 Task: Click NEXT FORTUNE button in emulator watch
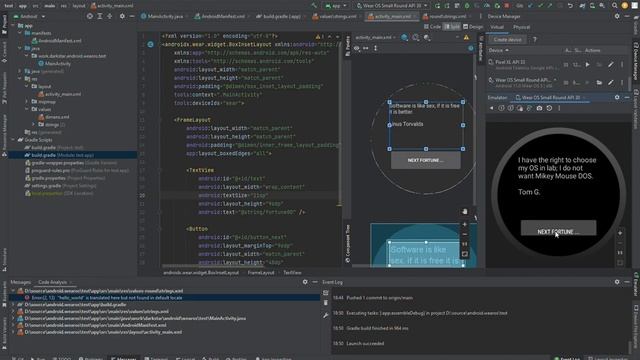click(x=558, y=228)
